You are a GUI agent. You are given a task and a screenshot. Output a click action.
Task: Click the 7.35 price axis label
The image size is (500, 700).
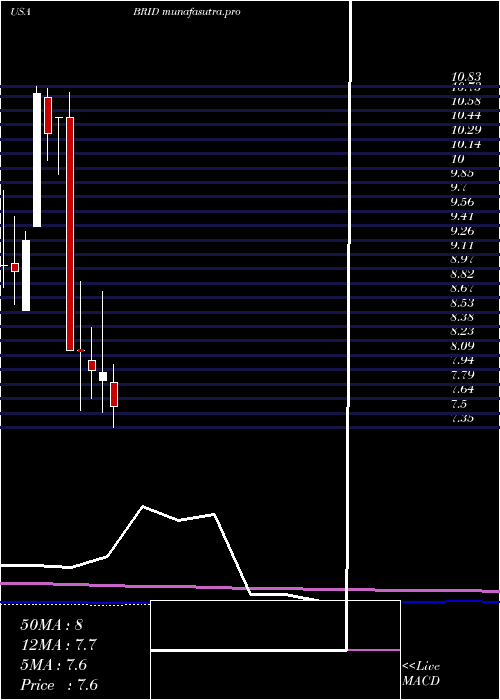pos(462,418)
